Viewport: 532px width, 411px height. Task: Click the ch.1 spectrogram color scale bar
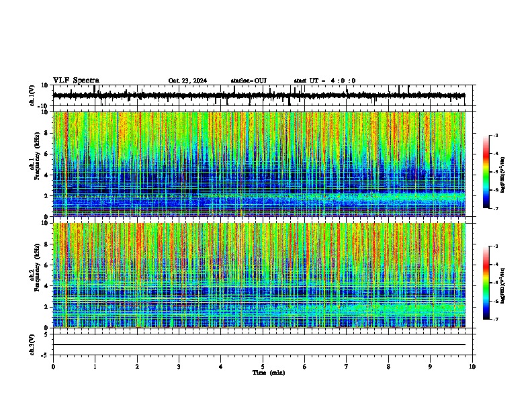pos(486,172)
